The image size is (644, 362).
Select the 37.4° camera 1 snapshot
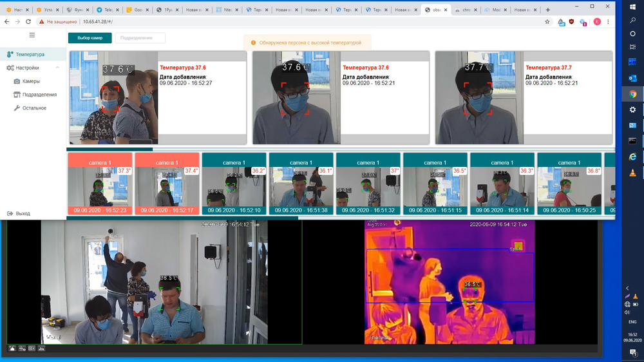point(167,184)
